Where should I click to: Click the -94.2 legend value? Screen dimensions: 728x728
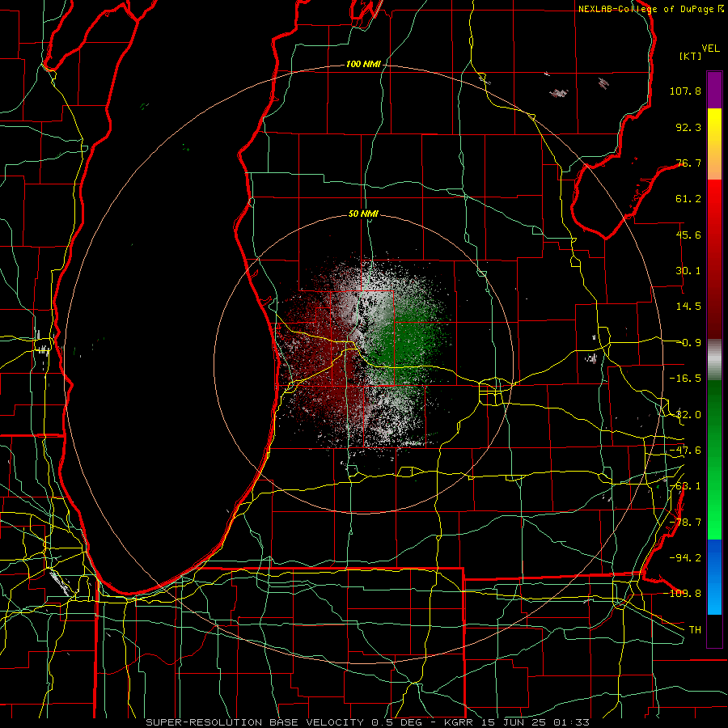[x=685, y=557]
